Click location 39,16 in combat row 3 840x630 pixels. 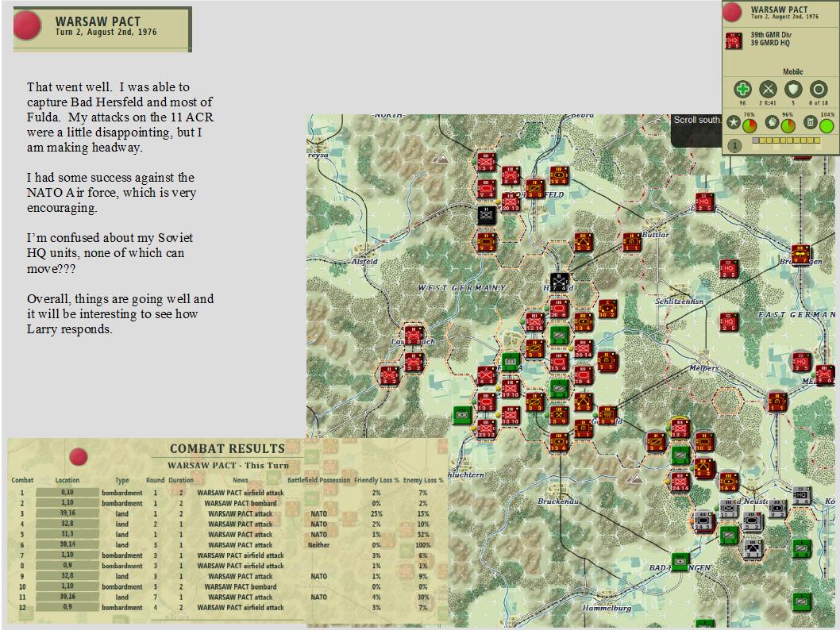(67, 513)
